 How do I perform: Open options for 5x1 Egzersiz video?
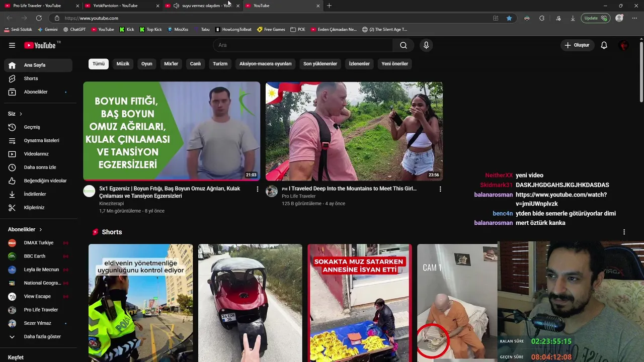click(258, 189)
